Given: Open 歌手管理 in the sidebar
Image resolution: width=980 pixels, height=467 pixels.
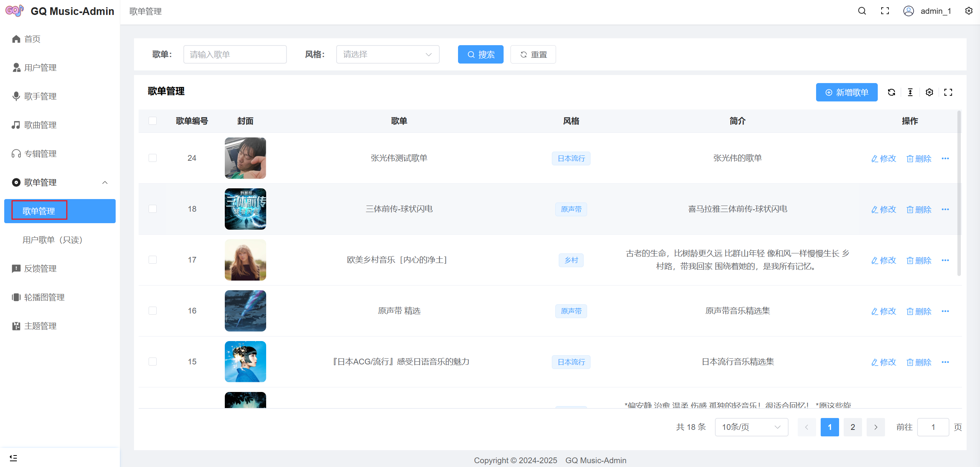Looking at the screenshot, I should (x=40, y=96).
